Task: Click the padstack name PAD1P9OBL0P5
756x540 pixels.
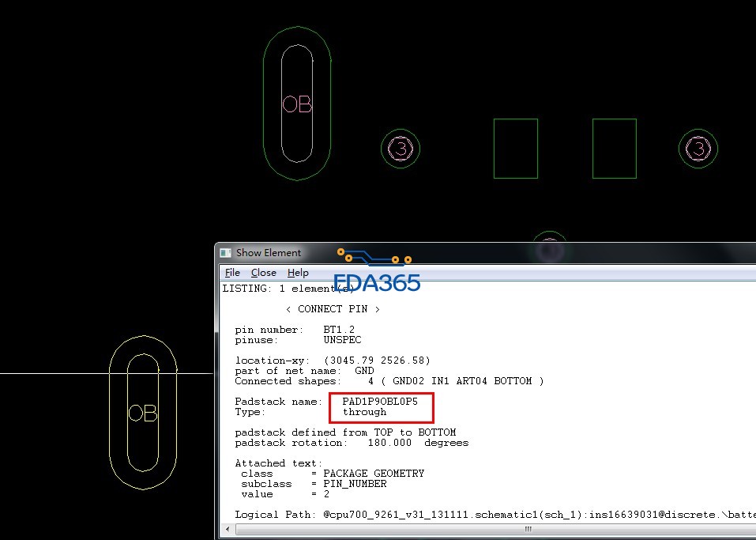Action: coord(380,402)
